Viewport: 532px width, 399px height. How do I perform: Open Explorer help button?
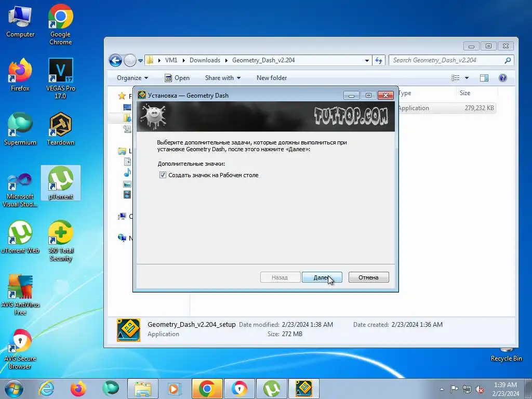[503, 78]
